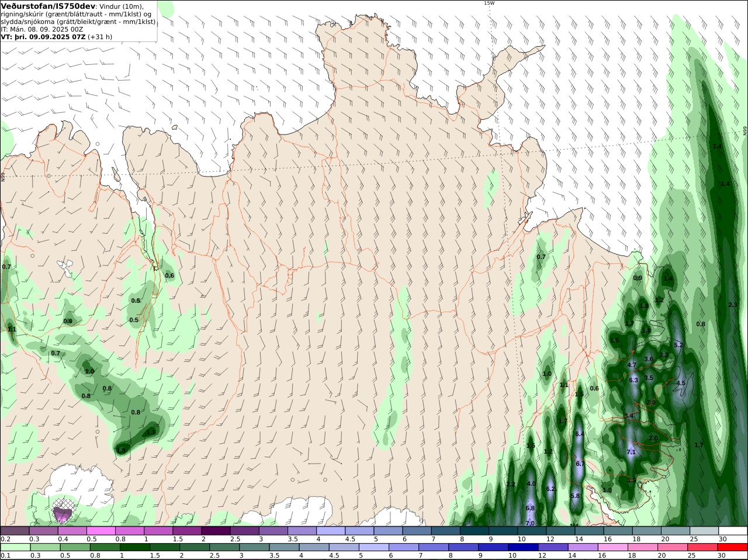Click the 3.4 precipitation value on the map
The width and height of the screenshot is (748, 560).
coord(629,416)
